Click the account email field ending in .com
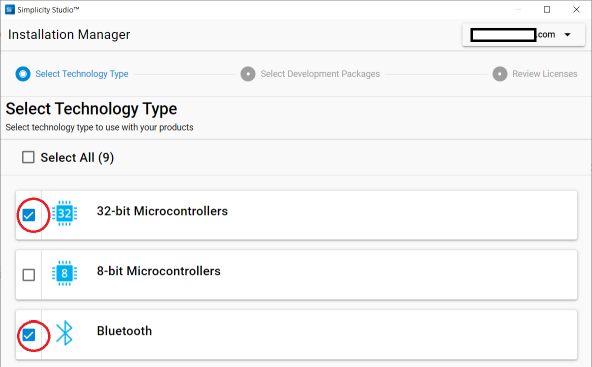The width and height of the screenshot is (592, 367). coord(513,35)
